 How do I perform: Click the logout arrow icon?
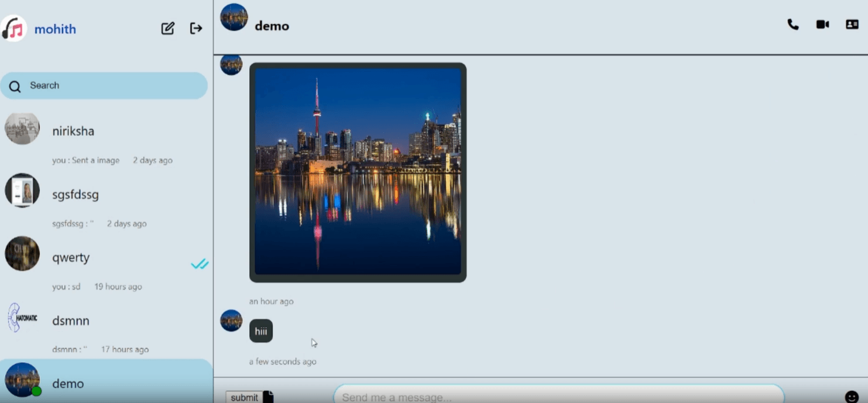(196, 28)
